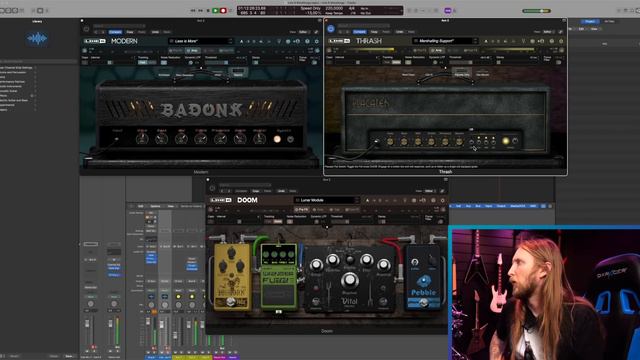Switch to Pre FX tab in Modern
The height and width of the screenshot is (360, 640).
176,51
